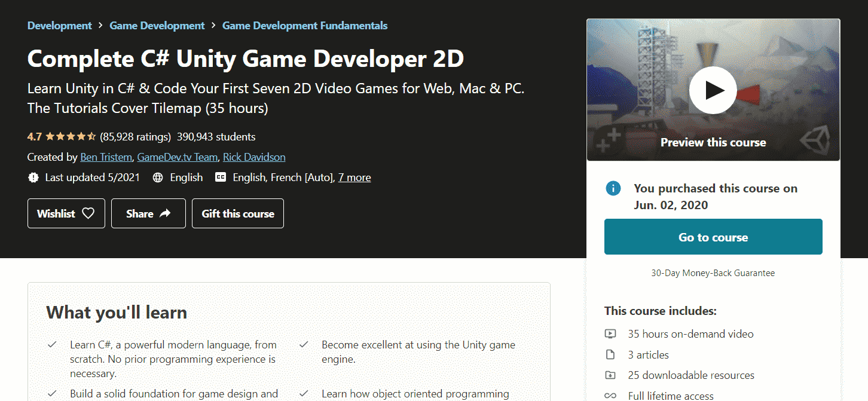This screenshot has width=868, height=401.
Task: Play the course preview video
Action: coord(713,90)
